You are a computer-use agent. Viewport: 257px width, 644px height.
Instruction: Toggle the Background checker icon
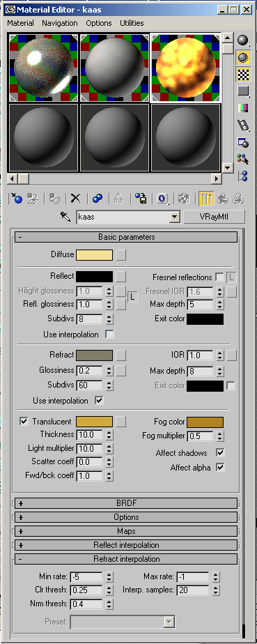244,74
